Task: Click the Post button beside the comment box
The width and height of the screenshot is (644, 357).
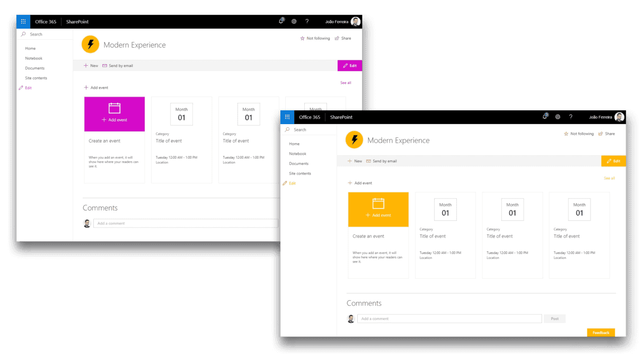Action: point(554,319)
